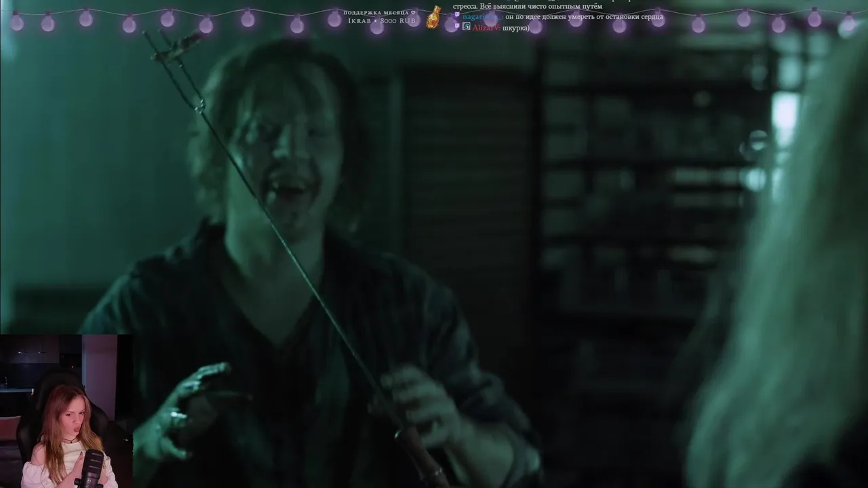Click the 'поддержка месяца' label

tap(376, 13)
